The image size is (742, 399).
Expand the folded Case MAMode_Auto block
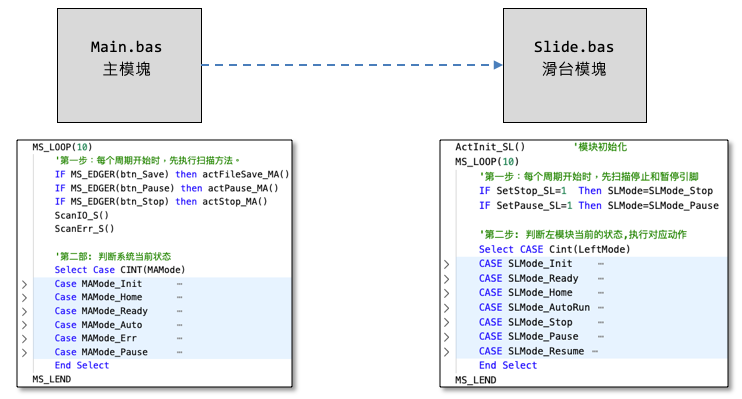click(x=25, y=325)
